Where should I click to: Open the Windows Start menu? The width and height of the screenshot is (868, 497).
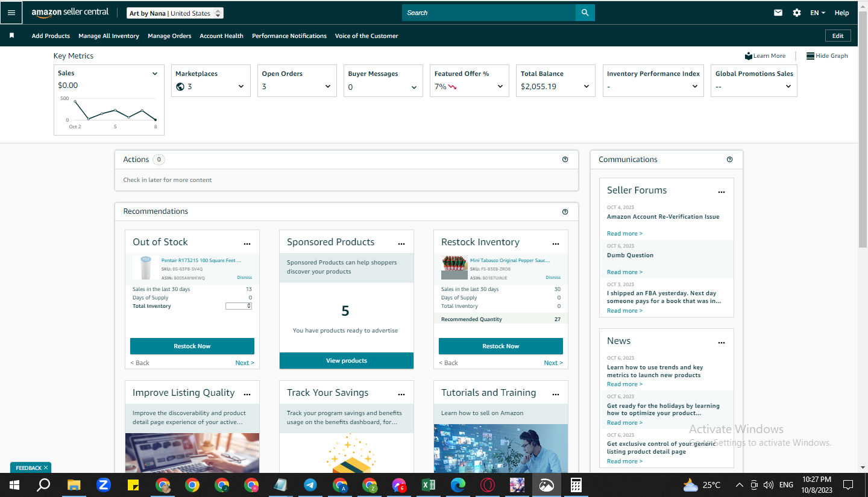point(14,485)
